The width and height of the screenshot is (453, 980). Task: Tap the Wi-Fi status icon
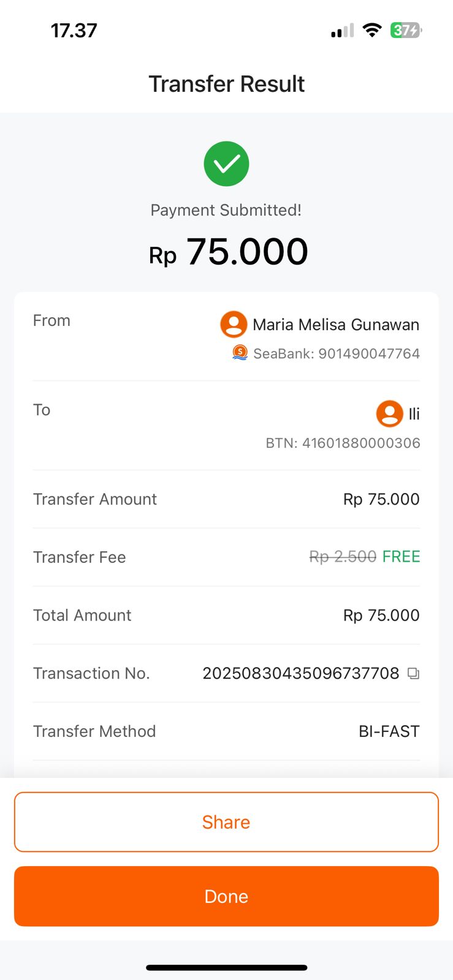pyautogui.click(x=371, y=30)
